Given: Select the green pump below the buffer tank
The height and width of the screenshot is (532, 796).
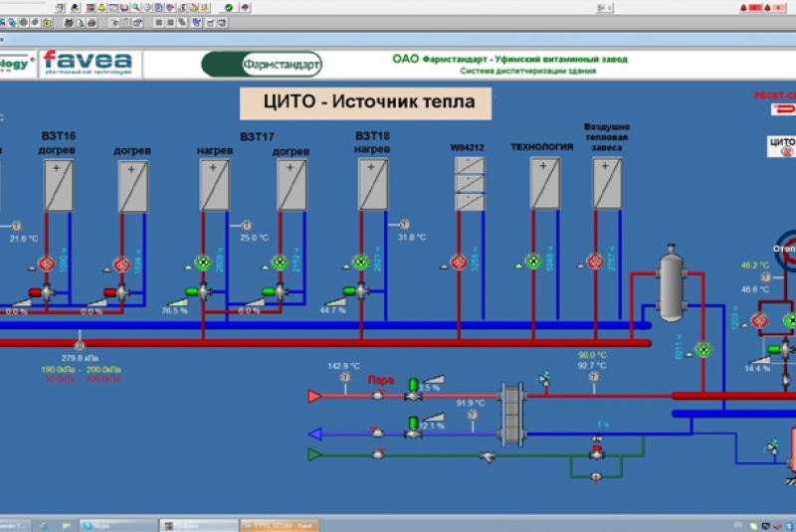Looking at the screenshot, I should coord(703,349).
